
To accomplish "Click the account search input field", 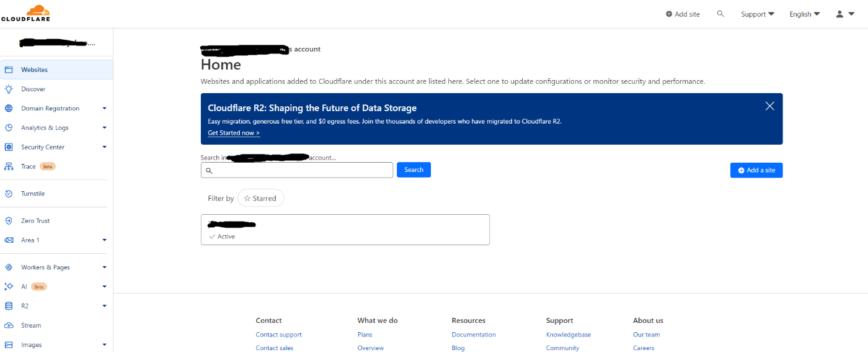I will [297, 170].
